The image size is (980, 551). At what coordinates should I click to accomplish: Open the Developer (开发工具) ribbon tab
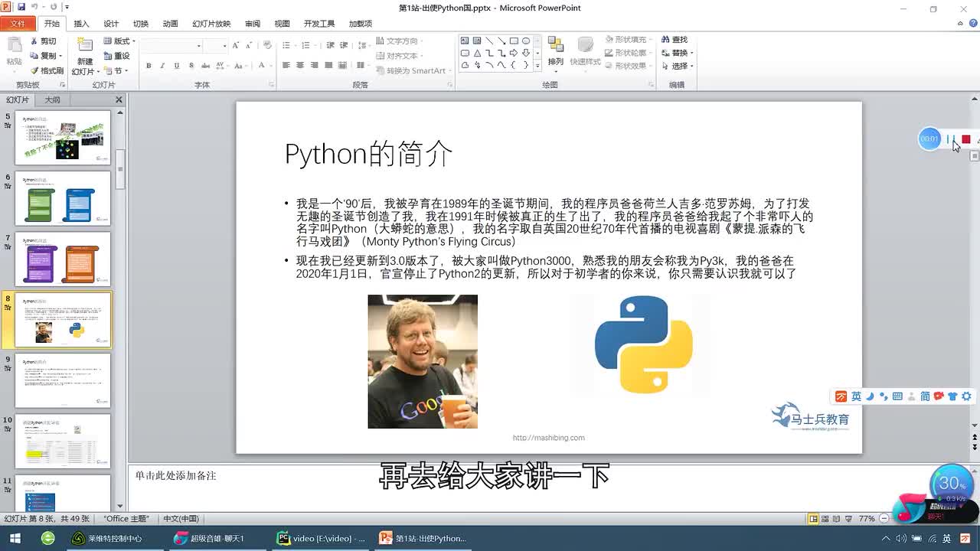click(319, 24)
